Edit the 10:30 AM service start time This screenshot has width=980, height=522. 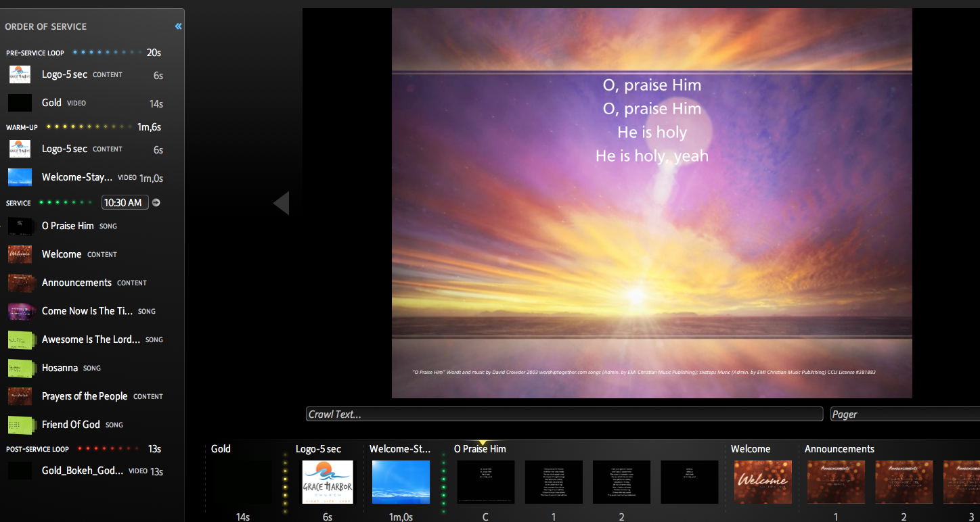click(x=125, y=202)
